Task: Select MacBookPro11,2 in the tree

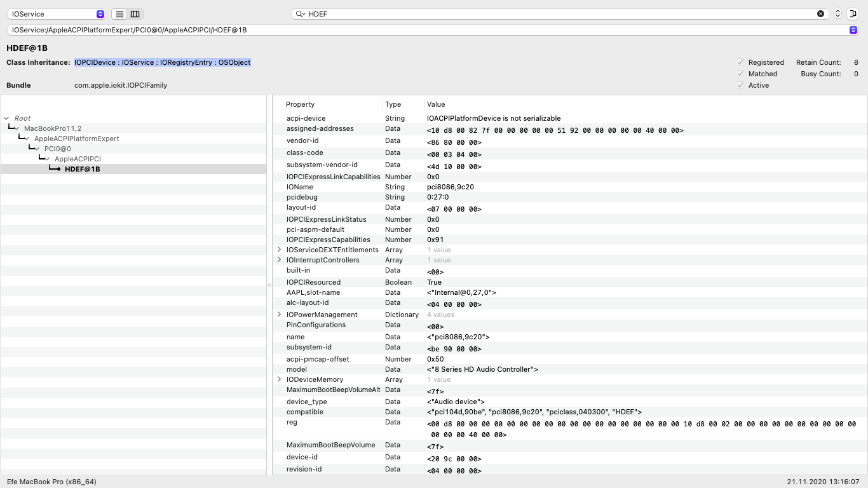Action: pos(53,128)
